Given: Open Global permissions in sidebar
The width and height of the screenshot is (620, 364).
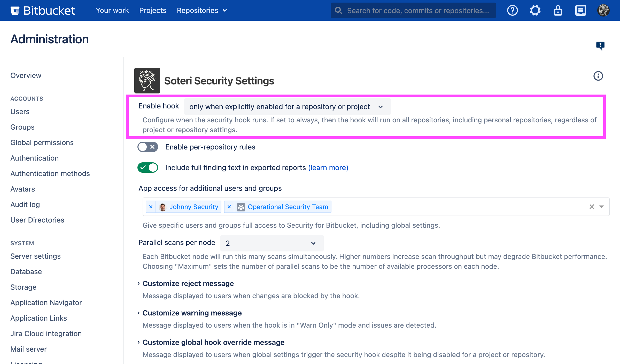Looking at the screenshot, I should [42, 143].
